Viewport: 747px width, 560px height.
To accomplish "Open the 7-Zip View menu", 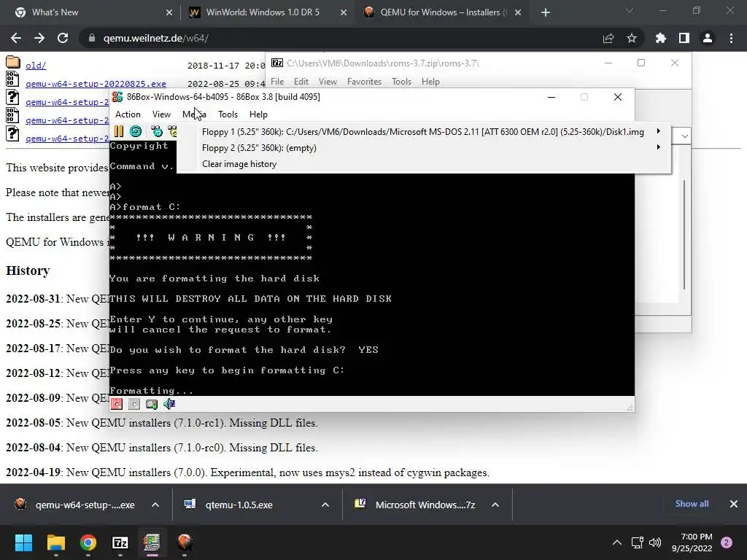I will pos(328,82).
